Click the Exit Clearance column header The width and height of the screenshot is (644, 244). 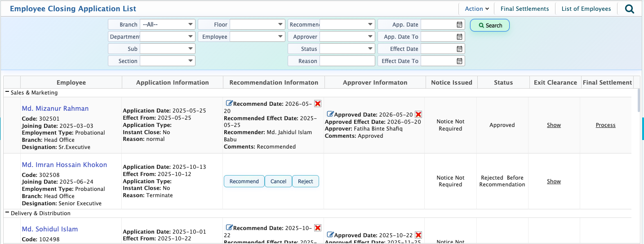tap(555, 82)
